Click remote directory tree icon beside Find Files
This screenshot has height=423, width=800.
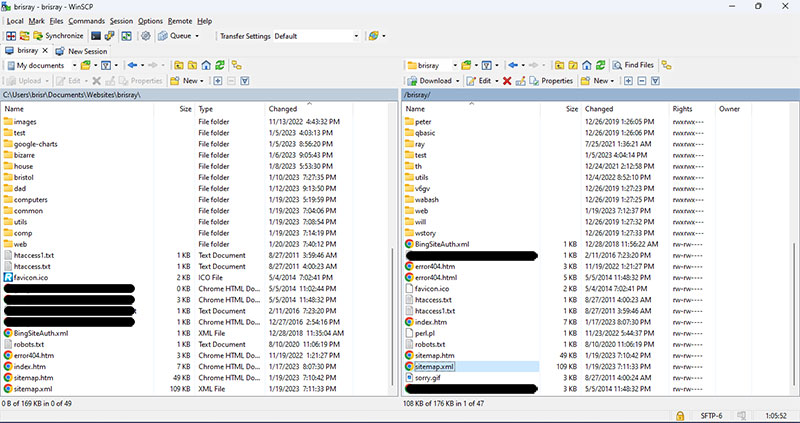(666, 65)
